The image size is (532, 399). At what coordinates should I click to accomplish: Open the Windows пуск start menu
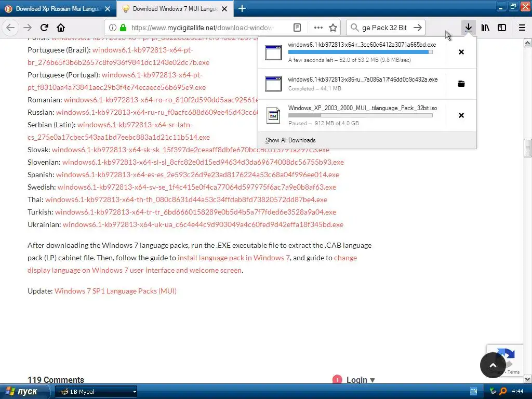click(x=25, y=392)
